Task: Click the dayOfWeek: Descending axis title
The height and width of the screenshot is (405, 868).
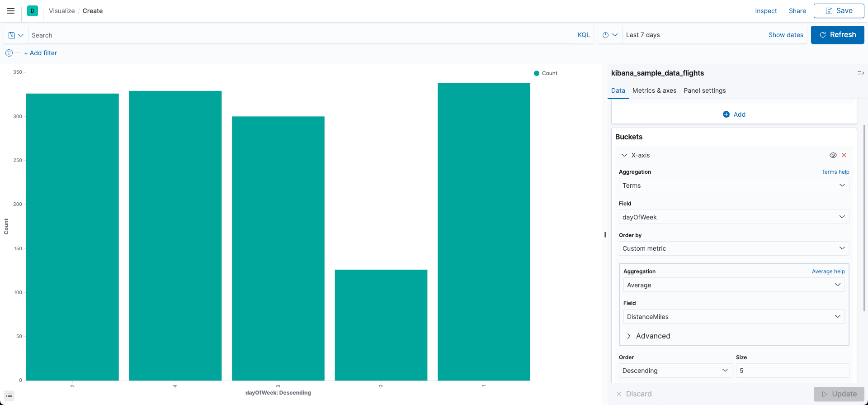Action: pos(278,393)
